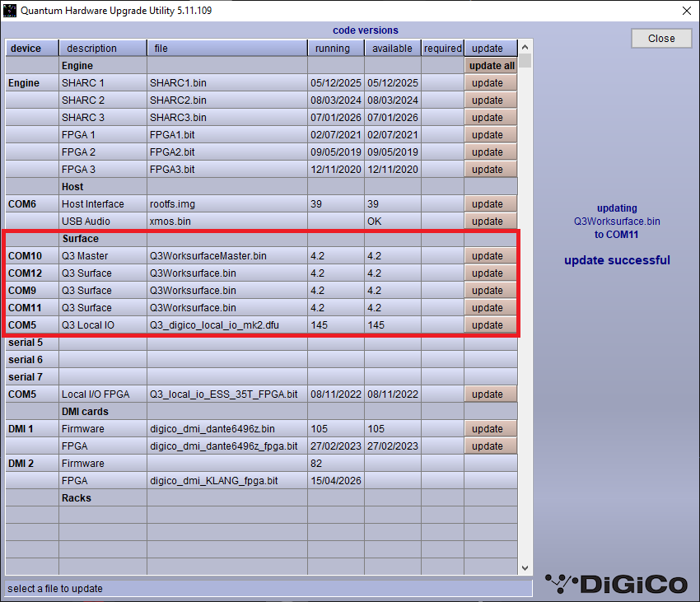700x602 pixels.
Task: Click the digico_dmi_dante6496z.bin cell
Action: 227,429
